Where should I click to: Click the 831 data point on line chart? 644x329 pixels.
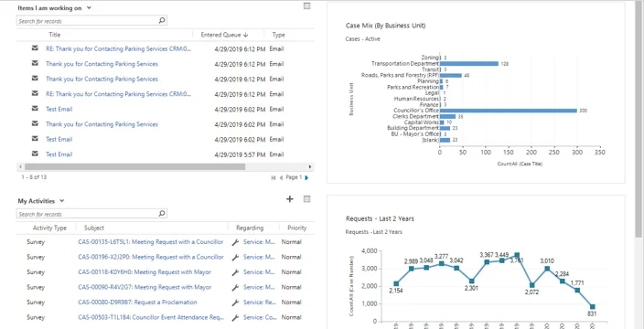point(592,307)
